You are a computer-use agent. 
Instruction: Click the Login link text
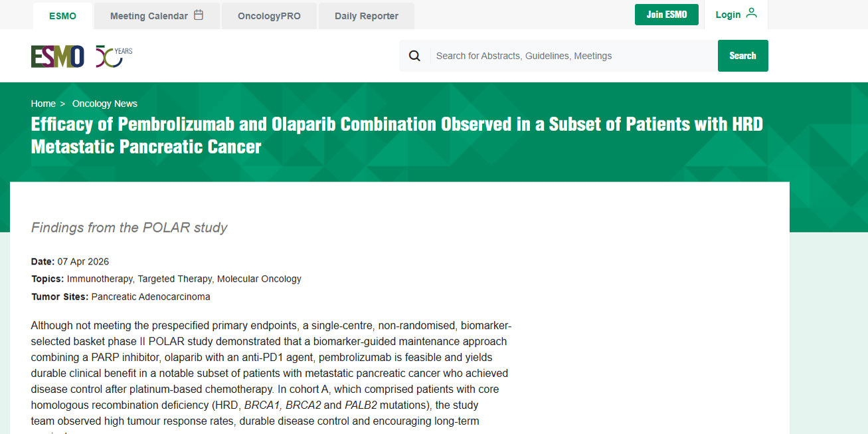[x=728, y=15]
